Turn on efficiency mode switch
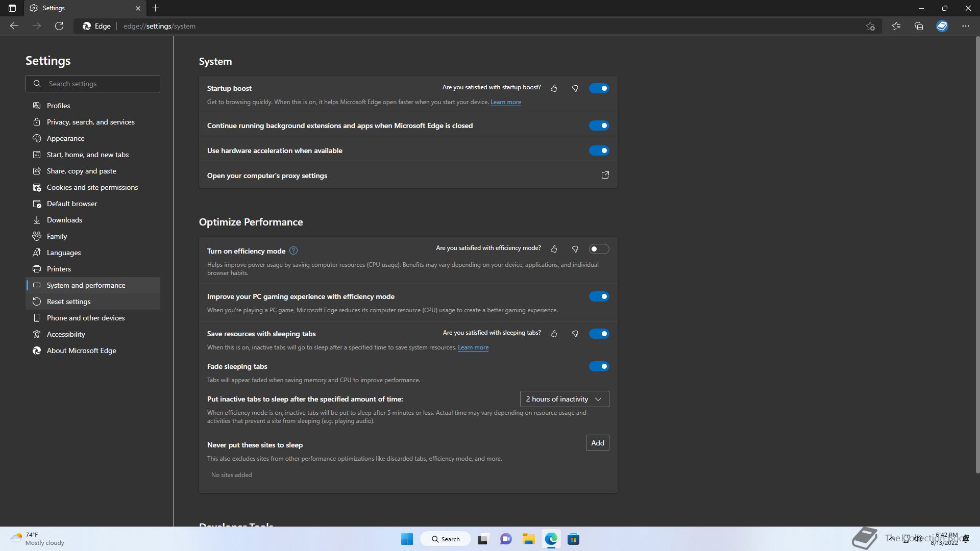Image resolution: width=980 pixels, height=551 pixels. tap(599, 249)
